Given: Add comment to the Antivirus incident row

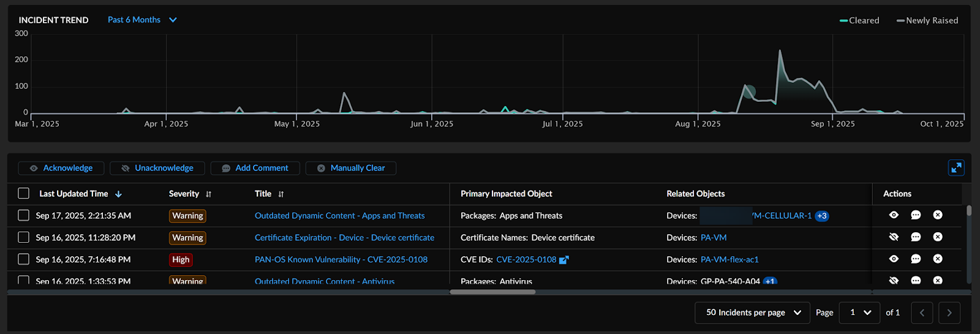Looking at the screenshot, I should 916,281.
